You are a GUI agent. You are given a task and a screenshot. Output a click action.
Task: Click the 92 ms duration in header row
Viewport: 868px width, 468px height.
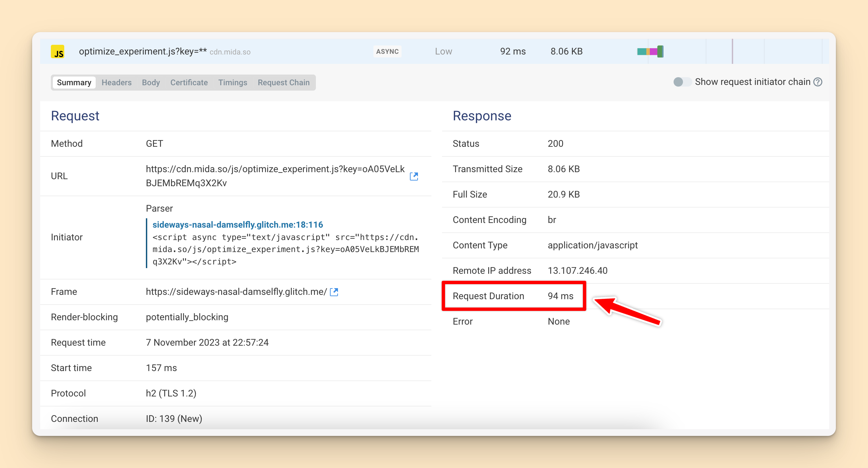(513, 51)
